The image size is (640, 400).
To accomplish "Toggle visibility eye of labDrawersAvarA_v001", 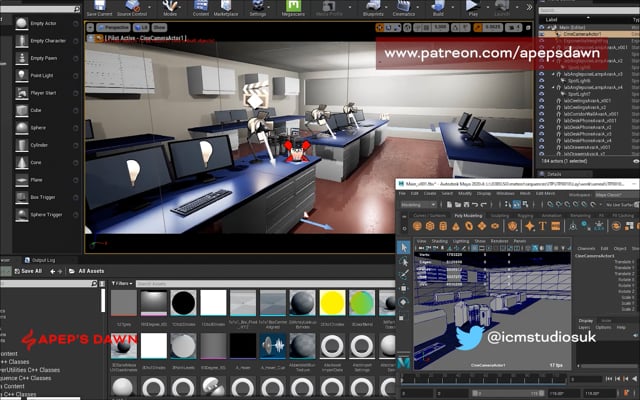I will pos(542,147).
